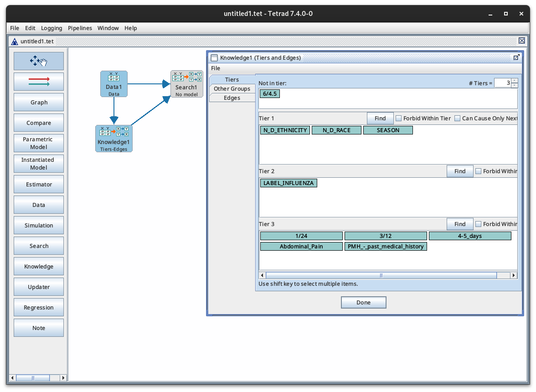
Task: Increase # Tiers with the spinner up arrow
Action: (x=514, y=80)
